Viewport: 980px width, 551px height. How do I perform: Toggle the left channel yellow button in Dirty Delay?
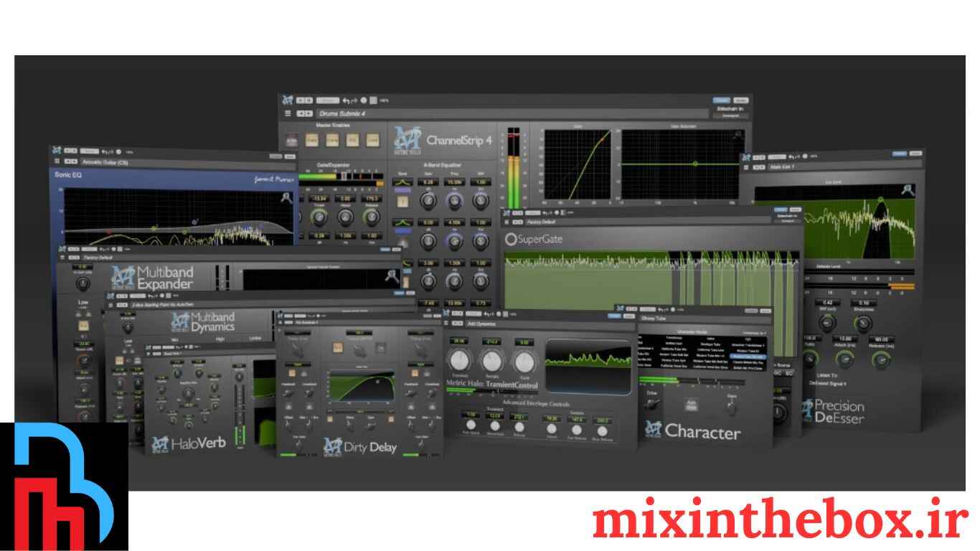pyautogui.click(x=293, y=373)
